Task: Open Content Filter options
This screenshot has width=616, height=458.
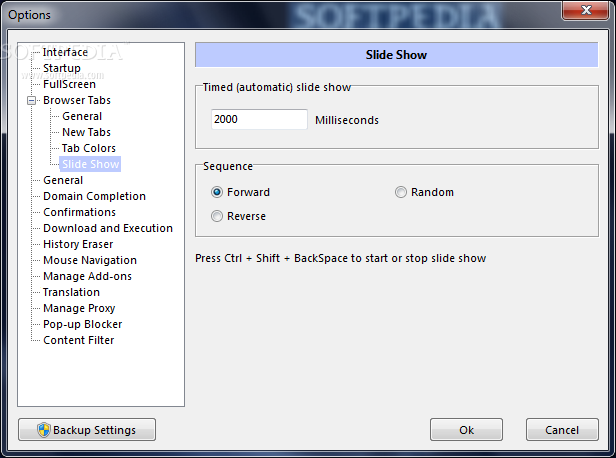Action: pyautogui.click(x=79, y=340)
